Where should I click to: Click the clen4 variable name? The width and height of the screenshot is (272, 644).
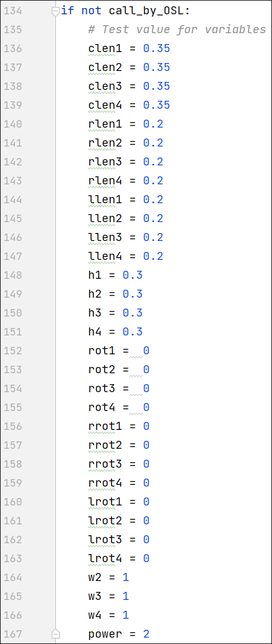(105, 105)
